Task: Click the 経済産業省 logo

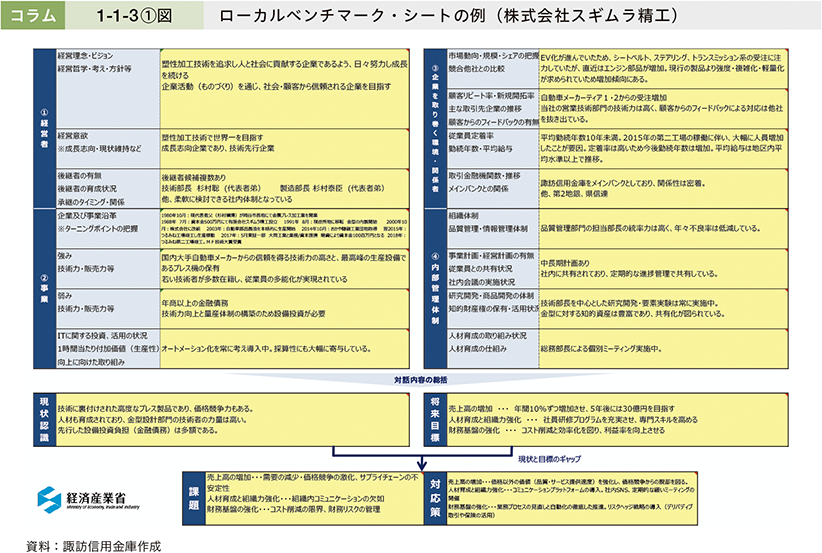Action: point(88,499)
